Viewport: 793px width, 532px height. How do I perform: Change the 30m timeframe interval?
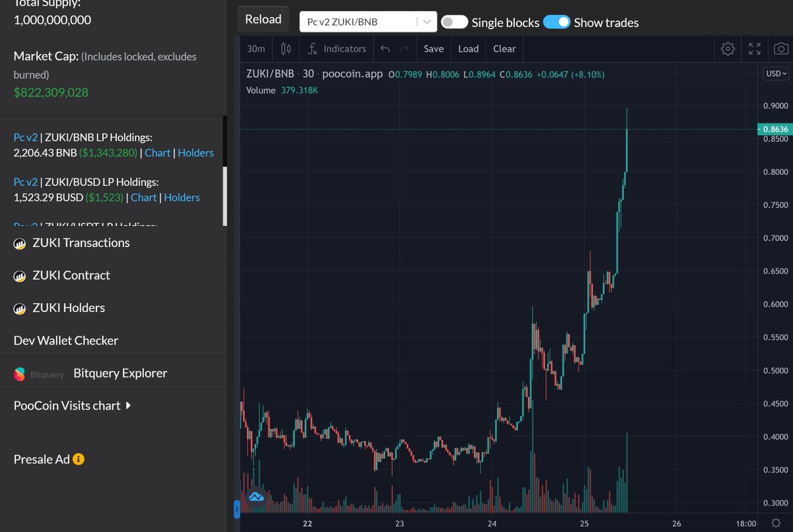[x=256, y=49]
